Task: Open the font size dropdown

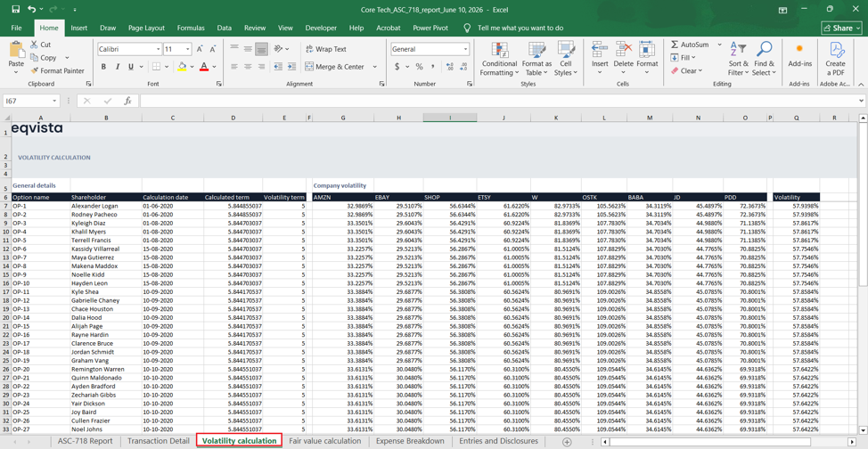Action: click(x=188, y=49)
